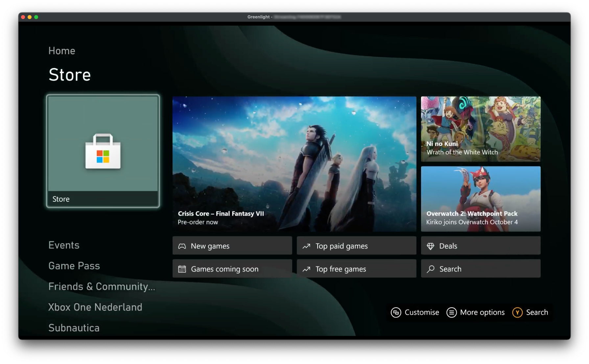Click the Customise label in the bottom bar
The height and width of the screenshot is (364, 589).
[x=422, y=312]
